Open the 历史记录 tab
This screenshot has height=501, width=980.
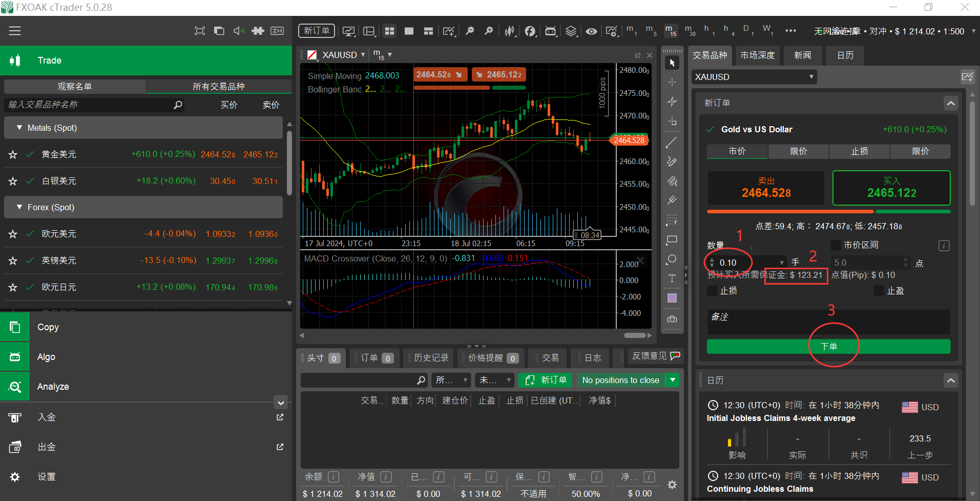coord(428,358)
